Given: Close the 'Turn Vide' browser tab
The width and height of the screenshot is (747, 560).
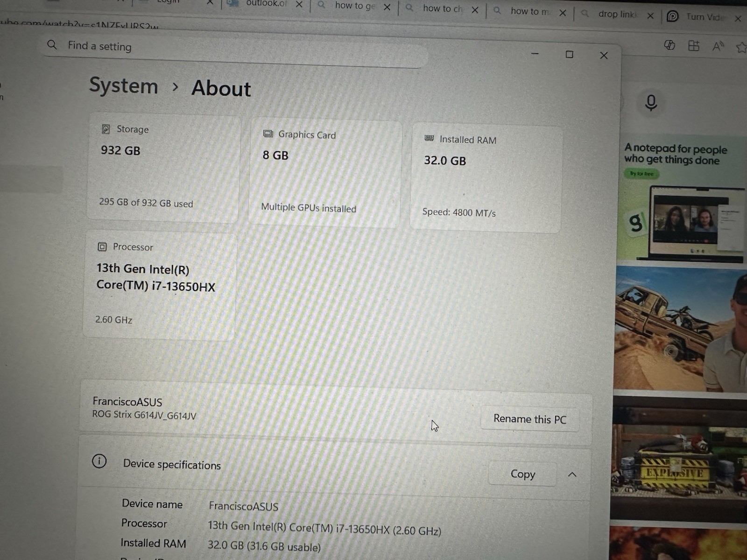Looking at the screenshot, I should tap(738, 18).
